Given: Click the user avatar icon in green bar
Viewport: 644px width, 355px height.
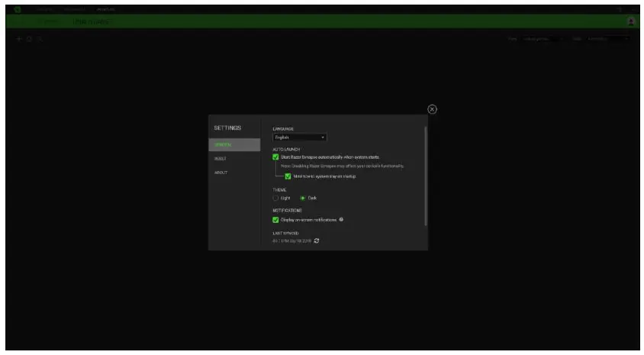Looking at the screenshot, I should click(631, 21).
